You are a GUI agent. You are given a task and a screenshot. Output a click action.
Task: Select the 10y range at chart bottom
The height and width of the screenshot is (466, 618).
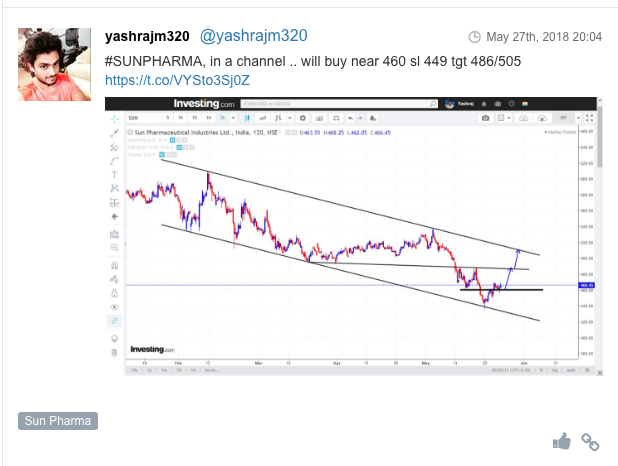pyautogui.click(x=134, y=370)
